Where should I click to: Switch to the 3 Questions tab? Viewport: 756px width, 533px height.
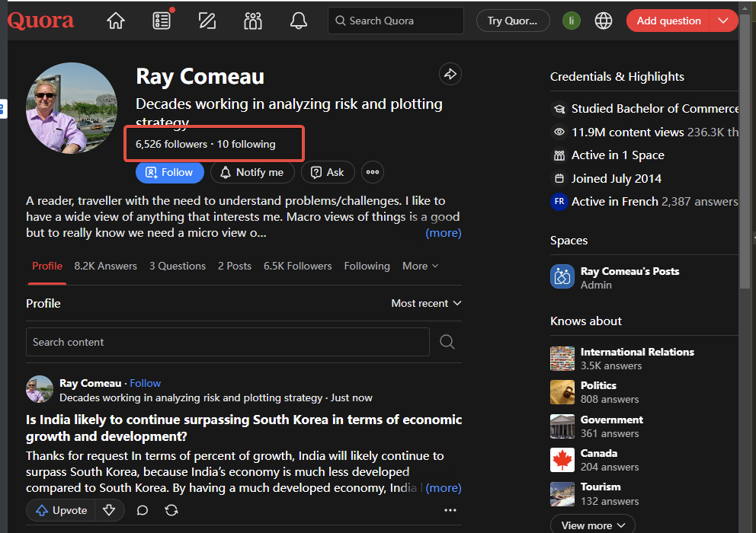[178, 266]
